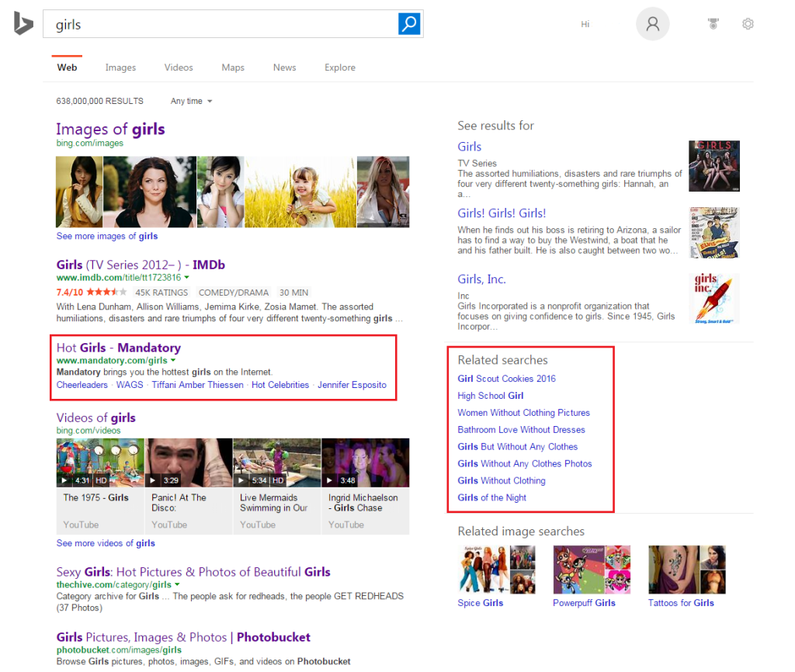
Task: Open the 'Girls, Inc.' result link
Action: [x=481, y=279]
